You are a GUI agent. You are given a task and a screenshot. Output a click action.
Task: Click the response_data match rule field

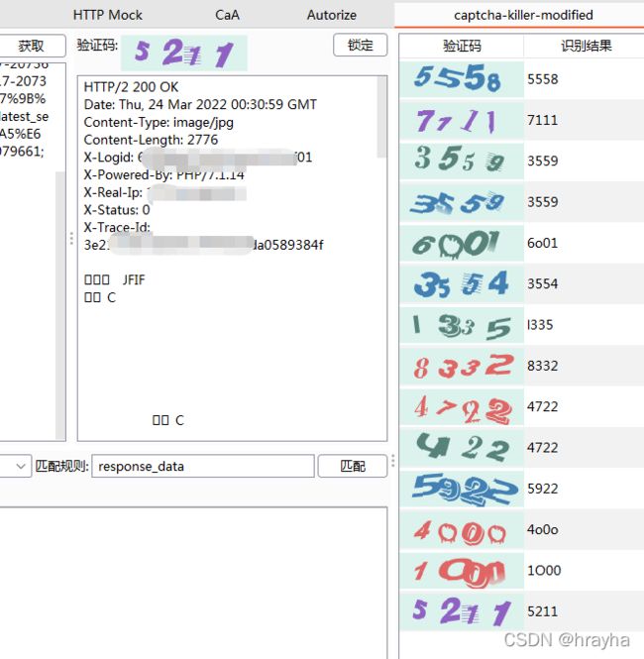click(203, 466)
